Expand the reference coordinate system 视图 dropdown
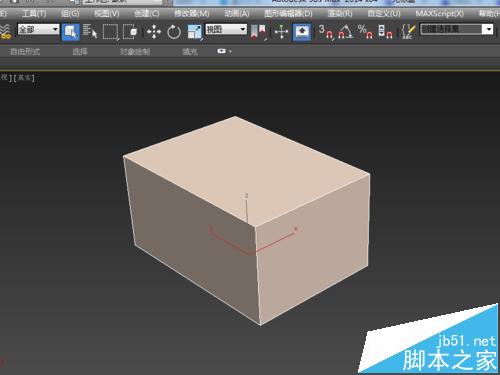Screen dimensions: 500x375 click(226, 29)
